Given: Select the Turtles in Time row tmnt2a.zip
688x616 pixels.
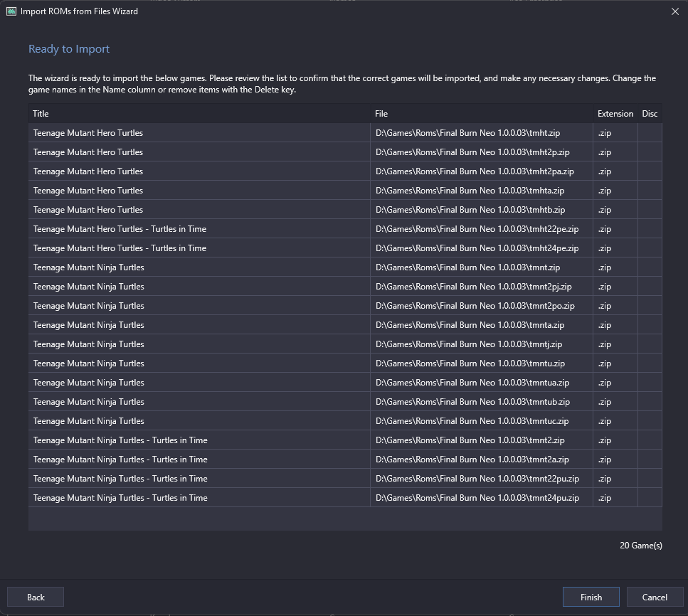Looking at the screenshot, I should click(x=345, y=460).
